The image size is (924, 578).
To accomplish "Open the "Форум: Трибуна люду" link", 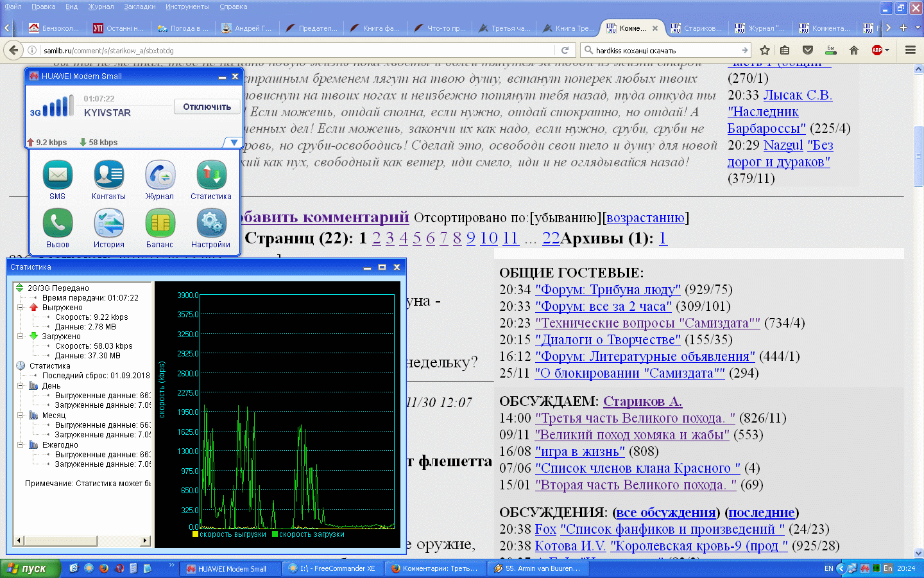I will [608, 290].
